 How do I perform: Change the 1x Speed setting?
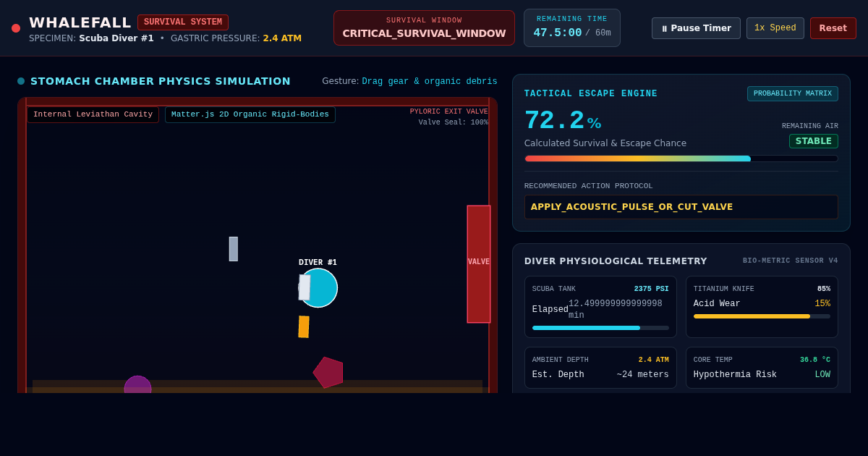[775, 28]
